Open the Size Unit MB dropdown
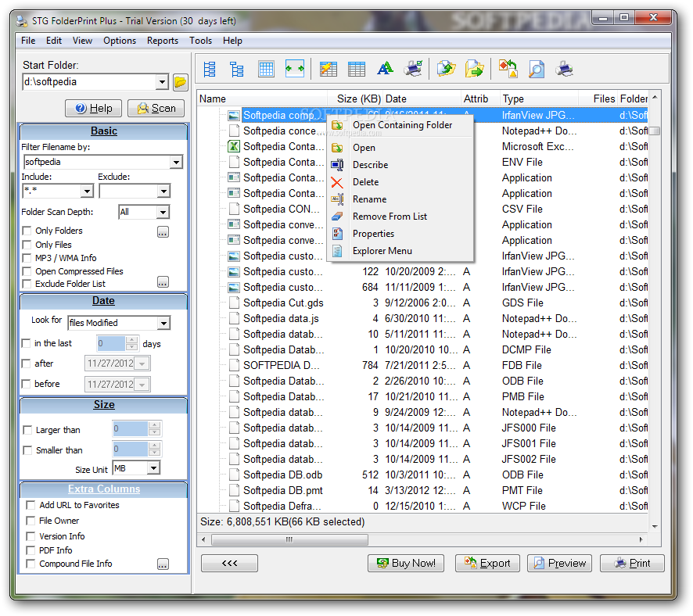 153,468
